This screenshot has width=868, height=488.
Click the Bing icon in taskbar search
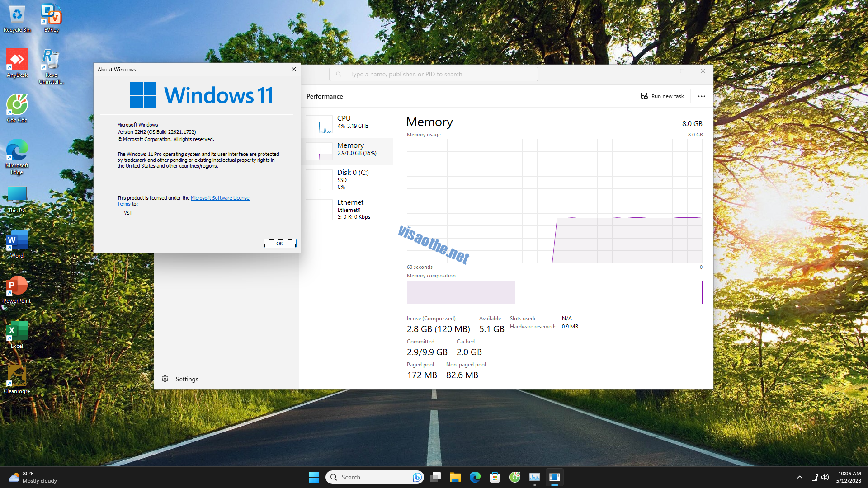(417, 477)
